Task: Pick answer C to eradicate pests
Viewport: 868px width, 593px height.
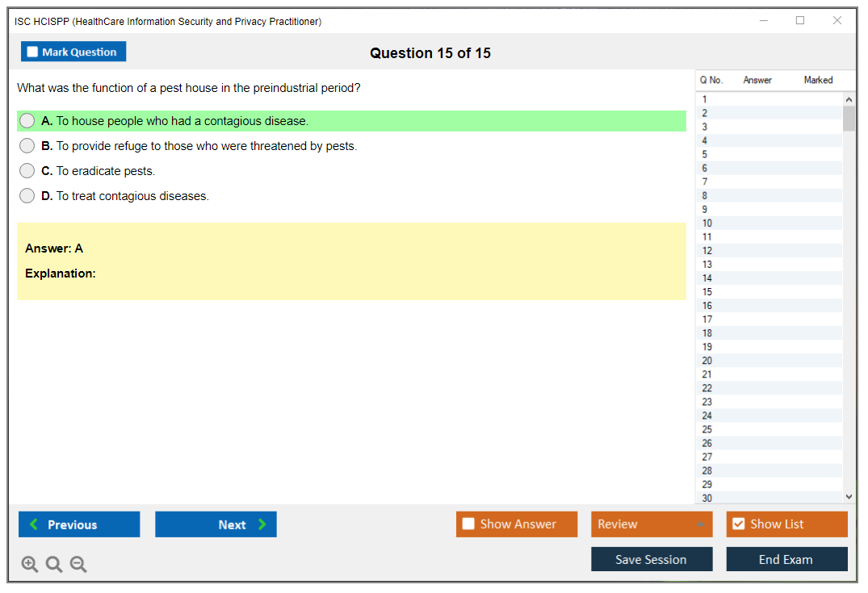Action: point(27,171)
